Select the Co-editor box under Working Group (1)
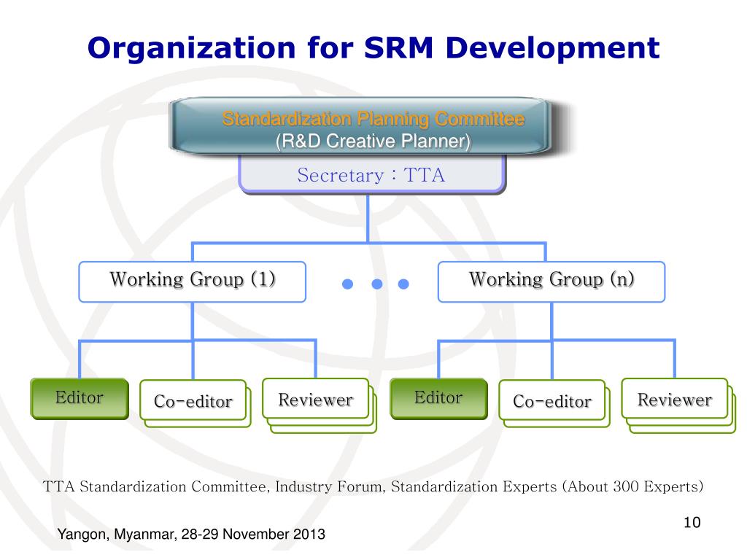747x560 pixels. point(193,400)
